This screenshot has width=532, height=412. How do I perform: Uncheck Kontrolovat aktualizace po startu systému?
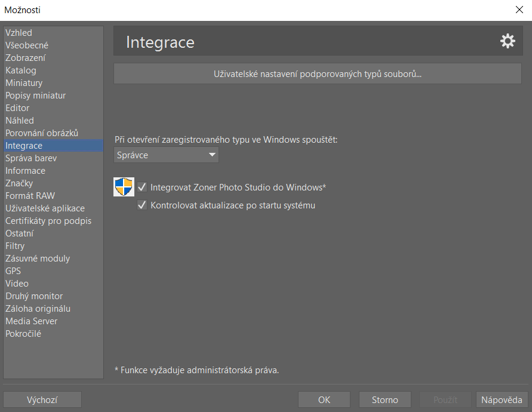coord(142,205)
